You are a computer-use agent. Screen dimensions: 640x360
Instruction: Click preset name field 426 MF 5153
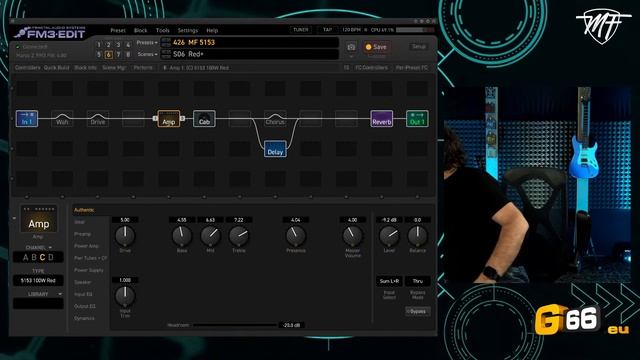point(250,42)
